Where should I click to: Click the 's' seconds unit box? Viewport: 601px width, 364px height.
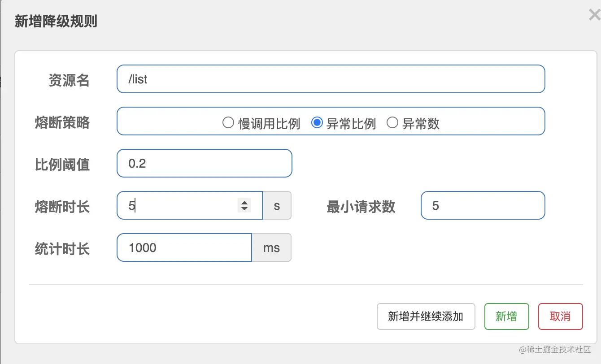coord(277,206)
